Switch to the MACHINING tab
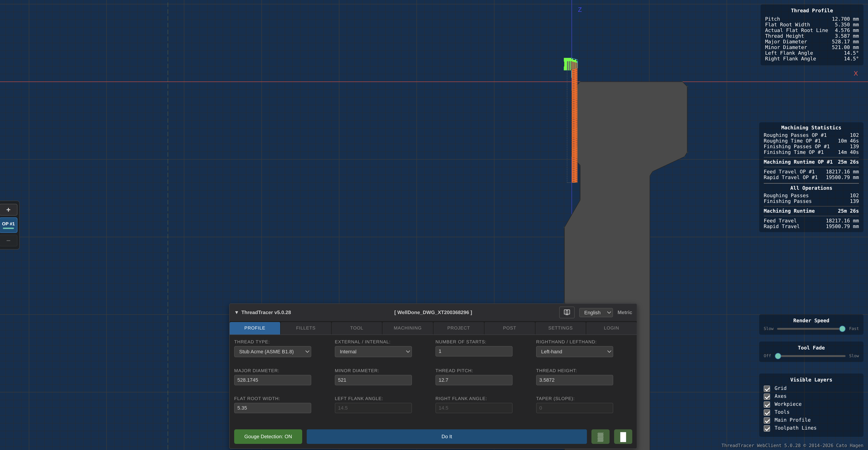Viewport: 868px width, 450px height. pos(407,328)
